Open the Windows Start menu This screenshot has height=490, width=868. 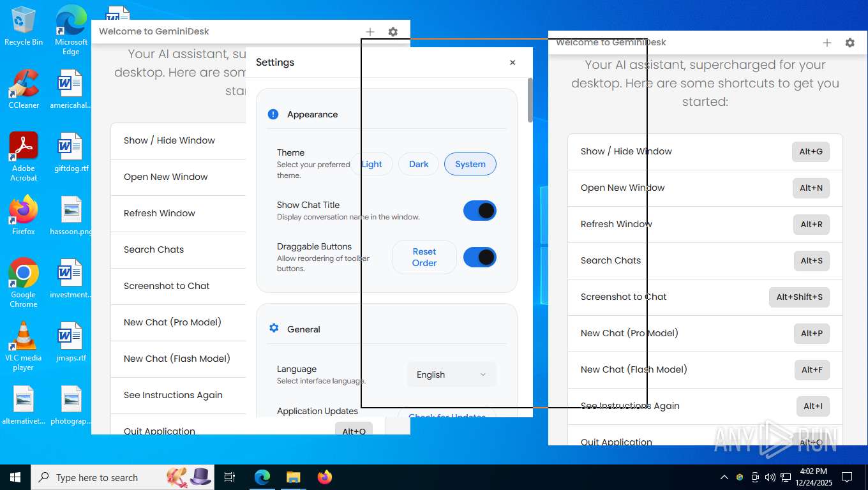15,477
